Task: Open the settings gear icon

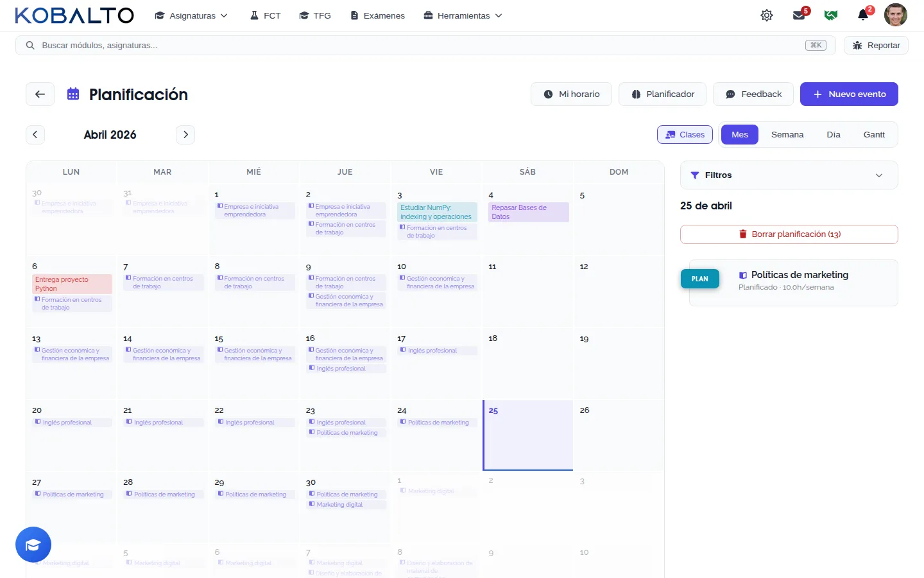Action: tap(767, 15)
